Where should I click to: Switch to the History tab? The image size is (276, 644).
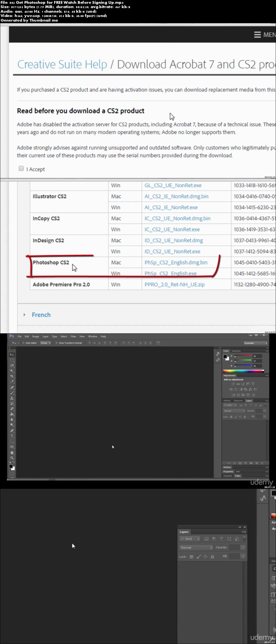tap(227, 401)
